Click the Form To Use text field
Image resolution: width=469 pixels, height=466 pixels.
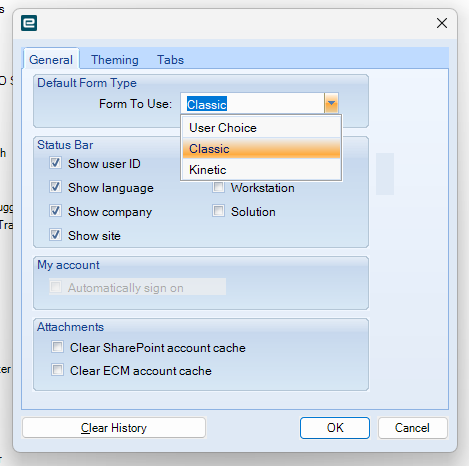252,104
